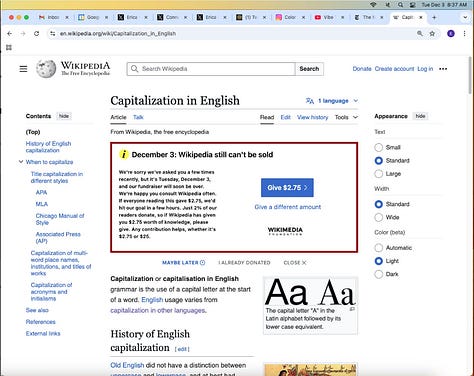474x376 pixels.
Task: Focus the Search Wikipedia field
Action: coord(211,69)
